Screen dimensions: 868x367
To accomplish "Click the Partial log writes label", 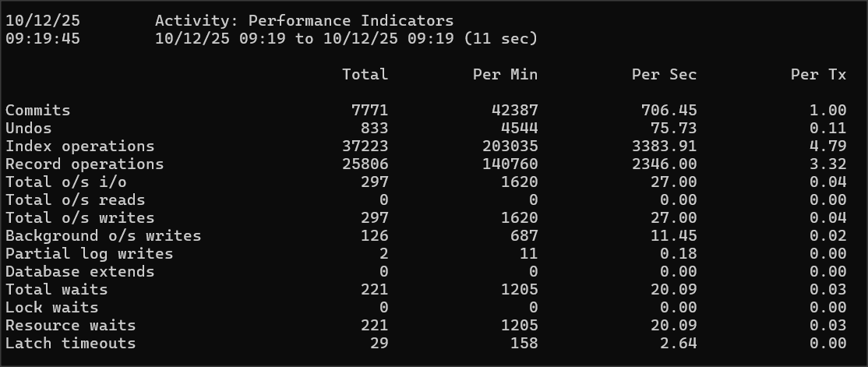I will (x=90, y=254).
